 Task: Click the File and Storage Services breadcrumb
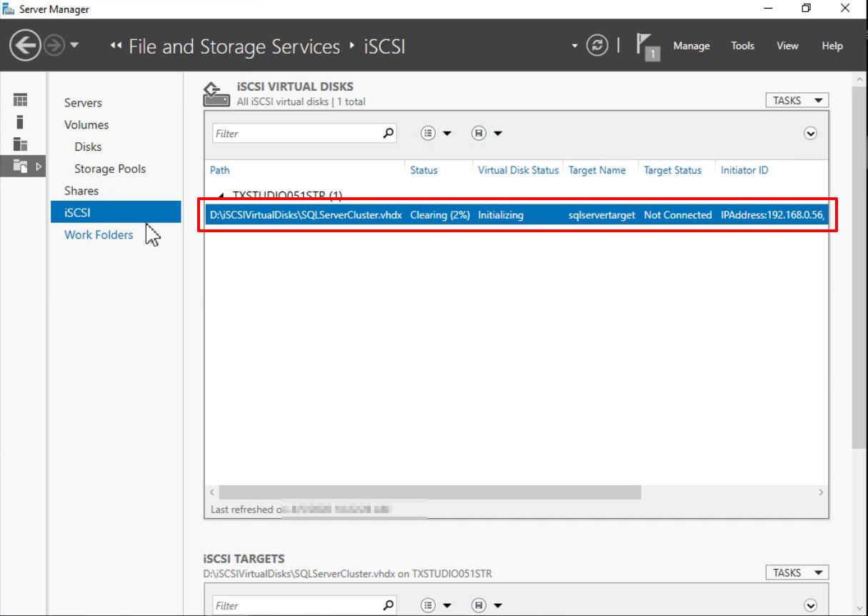234,46
